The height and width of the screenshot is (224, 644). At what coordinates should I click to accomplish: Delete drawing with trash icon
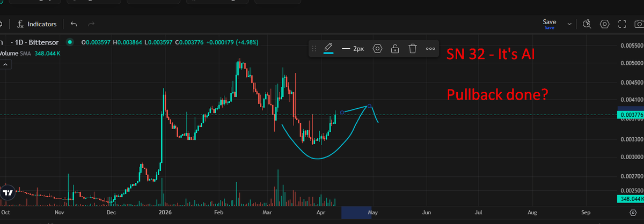[x=413, y=49]
